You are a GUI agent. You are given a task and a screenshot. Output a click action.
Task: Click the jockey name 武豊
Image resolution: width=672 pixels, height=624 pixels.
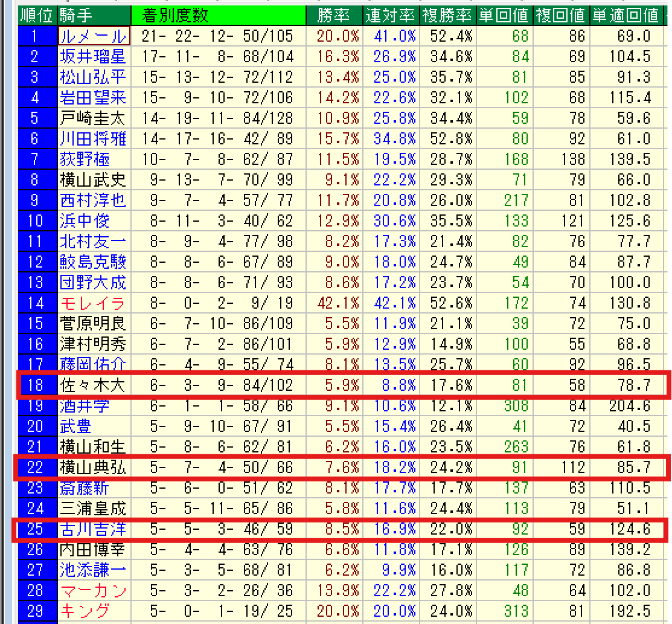click(76, 426)
